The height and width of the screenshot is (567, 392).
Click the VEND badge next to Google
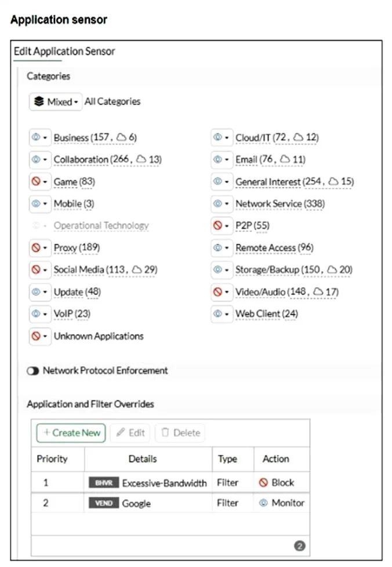point(104,503)
